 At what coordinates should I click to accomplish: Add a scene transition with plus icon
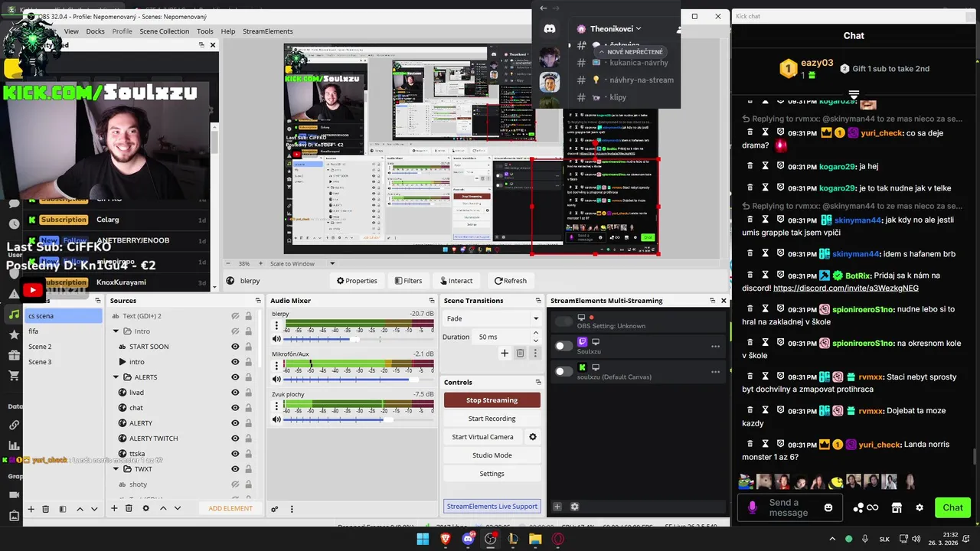(505, 353)
